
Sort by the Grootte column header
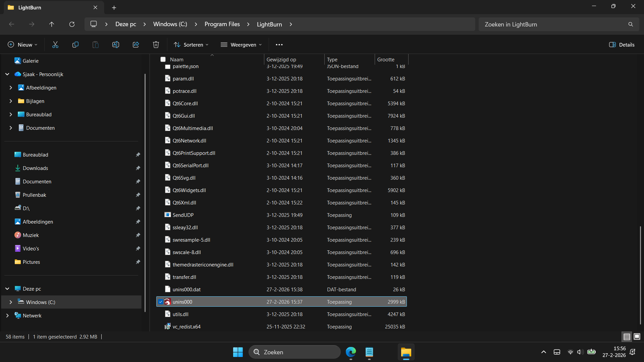coord(391,59)
